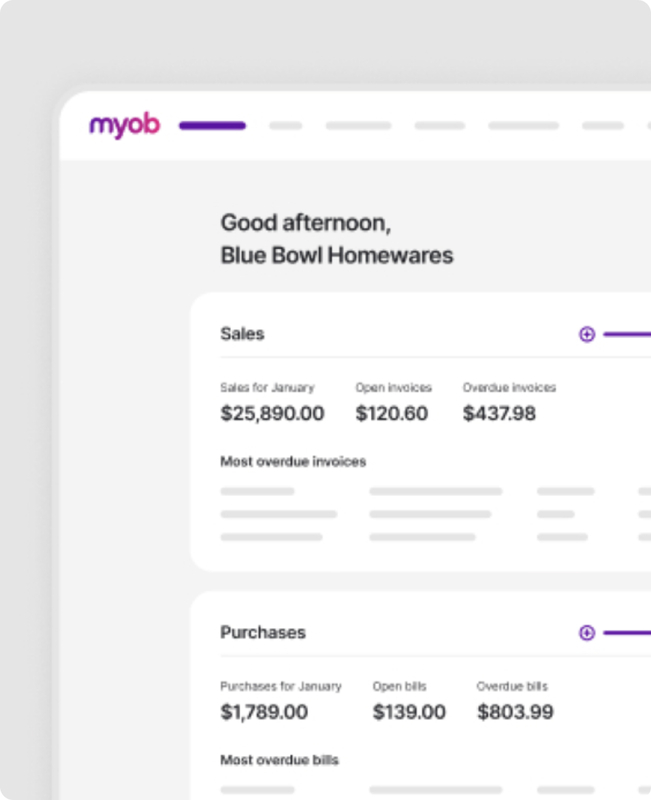
Task: Click the circular plus icon in the Sales panel
Action: [587, 334]
